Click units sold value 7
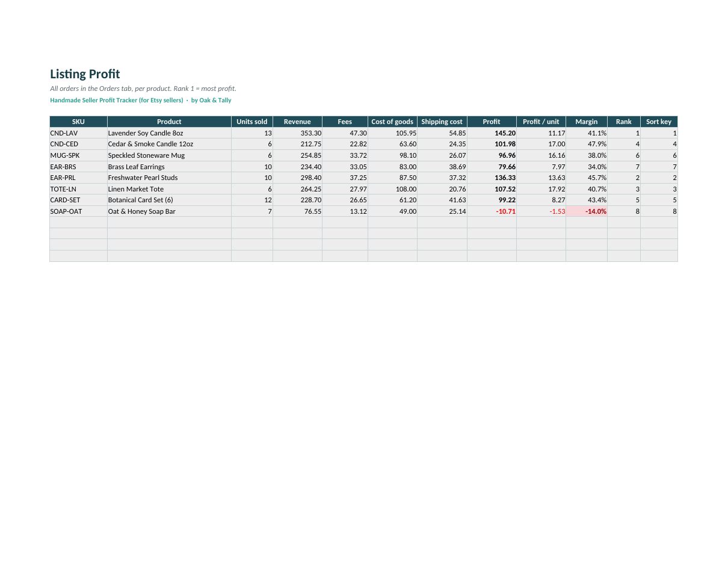728x563 pixels. coord(252,211)
